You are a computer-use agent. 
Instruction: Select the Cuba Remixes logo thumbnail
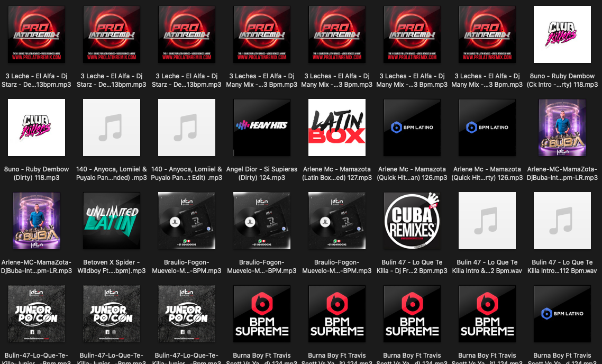coord(412,221)
